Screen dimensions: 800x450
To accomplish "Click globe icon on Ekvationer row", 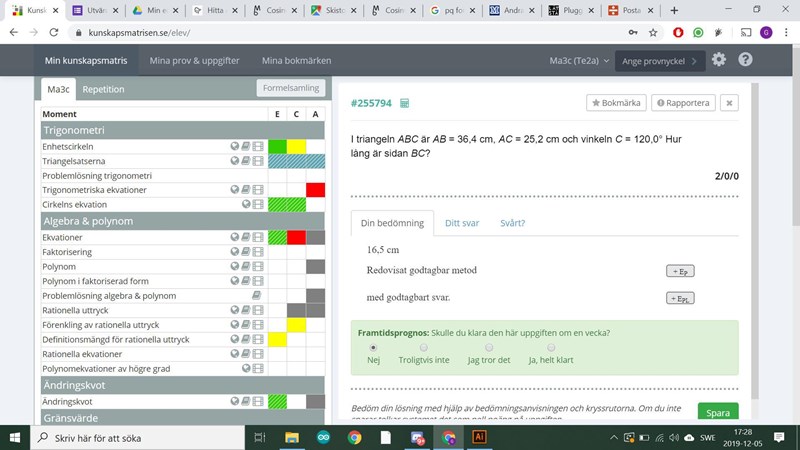I will [x=234, y=237].
